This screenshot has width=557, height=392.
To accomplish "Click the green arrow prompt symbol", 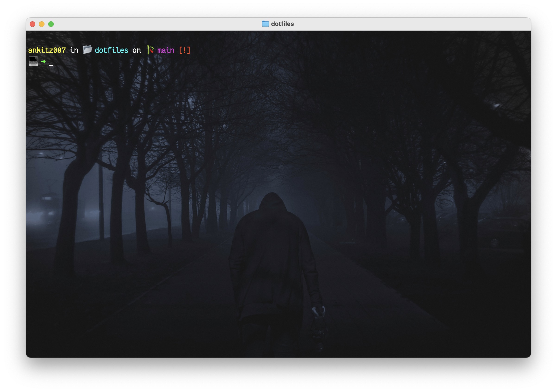I will (43, 61).
